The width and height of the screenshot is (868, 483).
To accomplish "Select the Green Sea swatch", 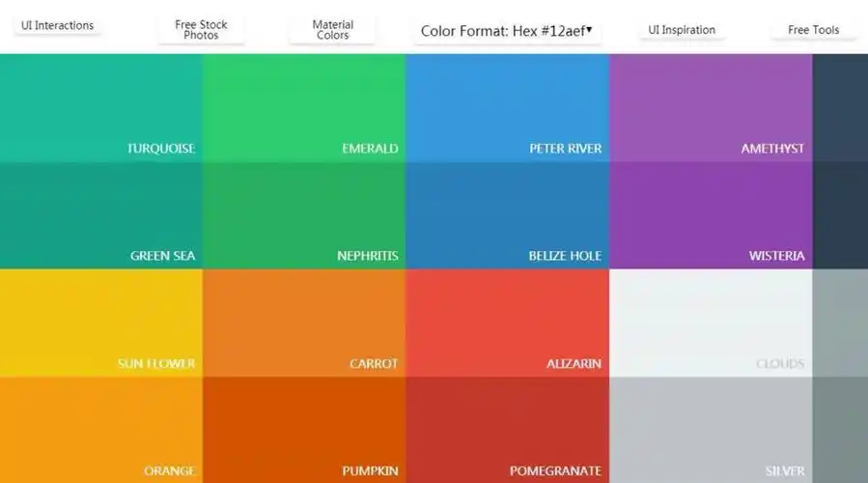I will click(x=101, y=214).
